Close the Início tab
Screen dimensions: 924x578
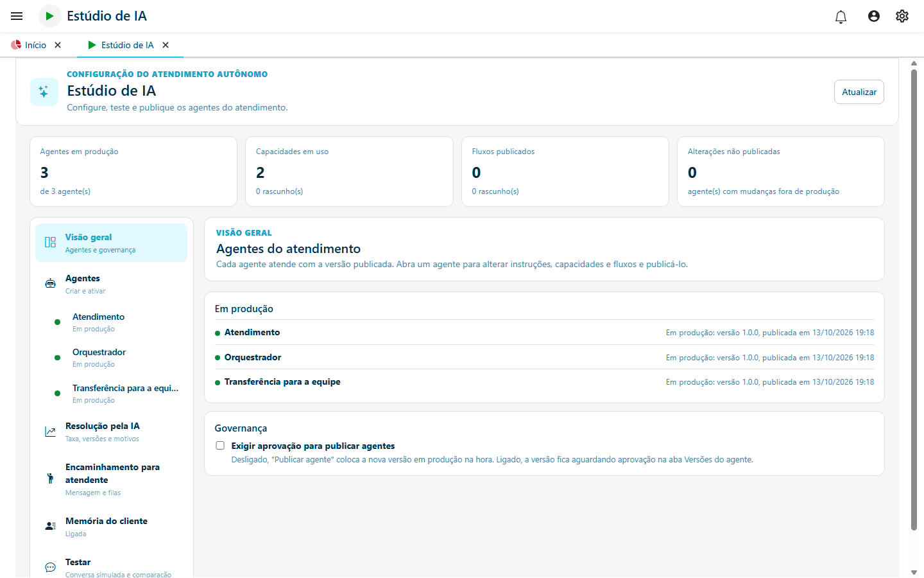point(58,45)
